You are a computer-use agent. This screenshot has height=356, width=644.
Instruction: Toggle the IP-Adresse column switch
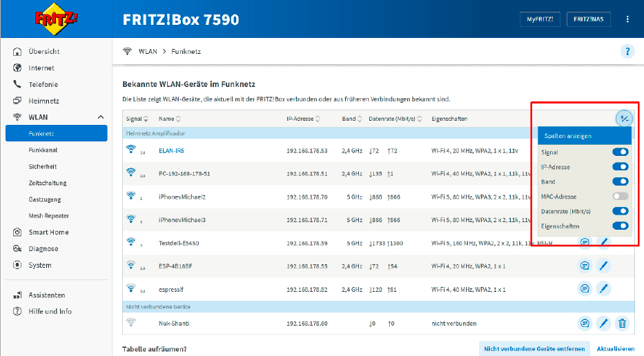(x=620, y=167)
